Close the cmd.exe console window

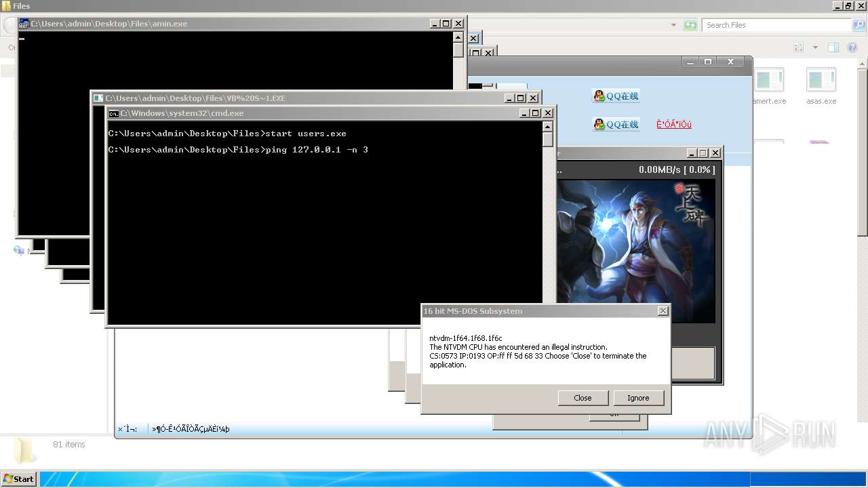click(547, 113)
